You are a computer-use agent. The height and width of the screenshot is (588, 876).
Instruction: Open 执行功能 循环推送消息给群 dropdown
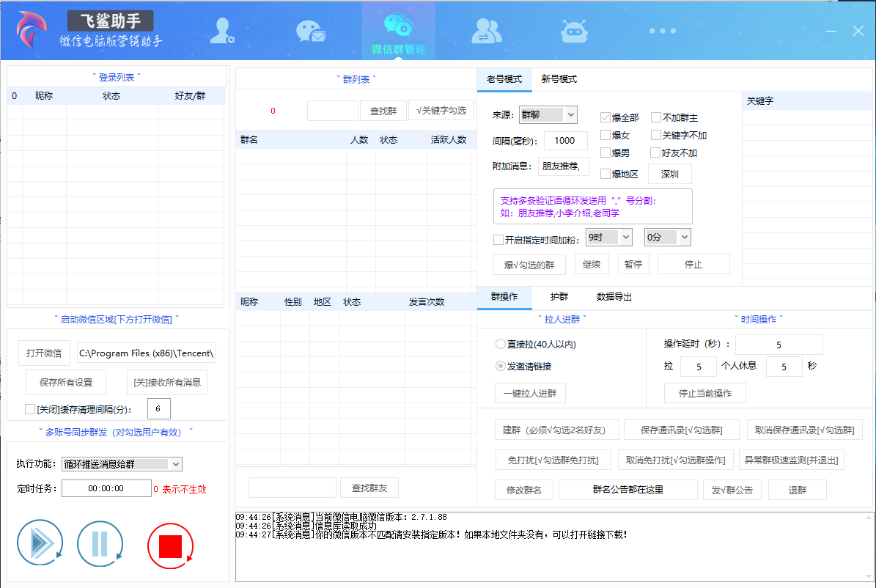(122, 464)
